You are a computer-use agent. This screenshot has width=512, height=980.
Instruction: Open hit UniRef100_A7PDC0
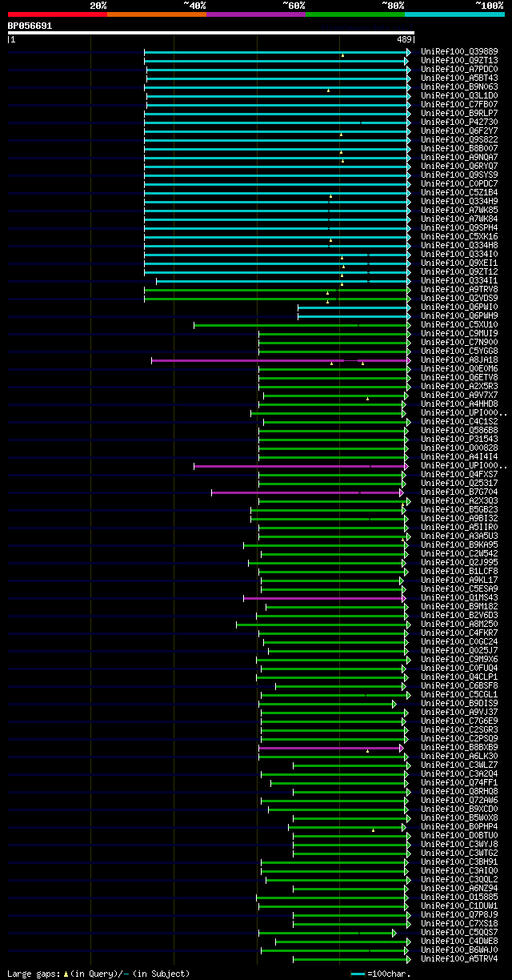click(x=459, y=69)
